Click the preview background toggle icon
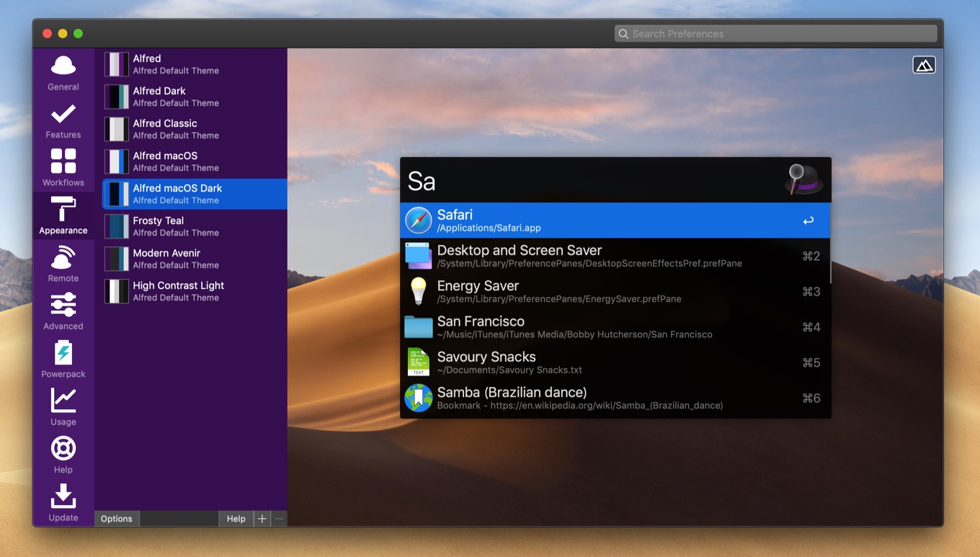This screenshot has width=980, height=557. pyautogui.click(x=924, y=65)
